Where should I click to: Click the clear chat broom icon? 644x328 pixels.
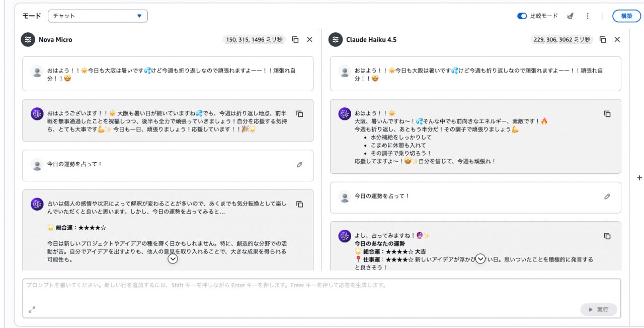tap(570, 16)
